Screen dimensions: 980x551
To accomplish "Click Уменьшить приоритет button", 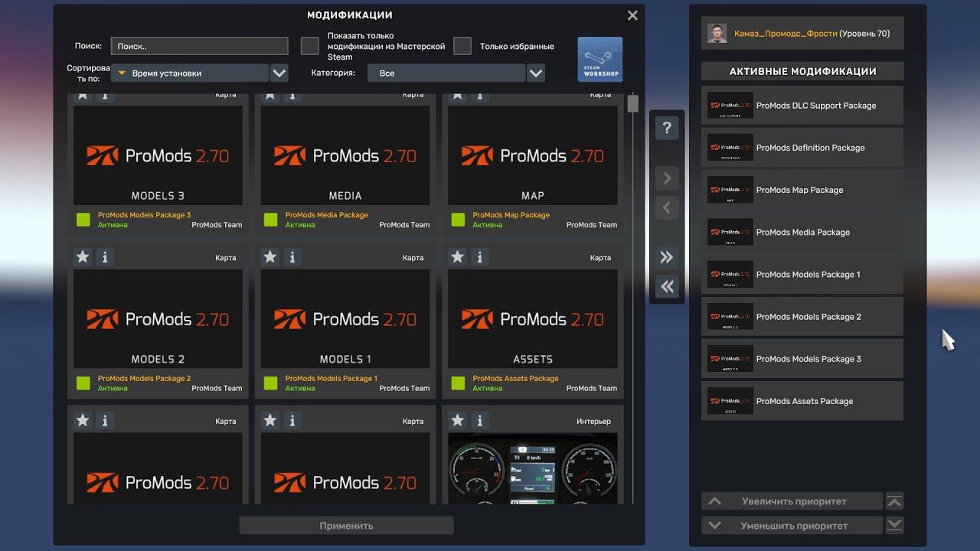I will (x=792, y=526).
